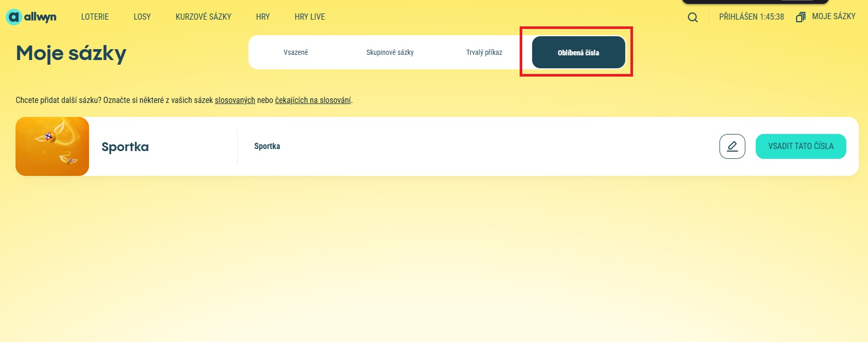Follow the "slosovaných" link
This screenshot has width=868, height=342.
(234, 100)
